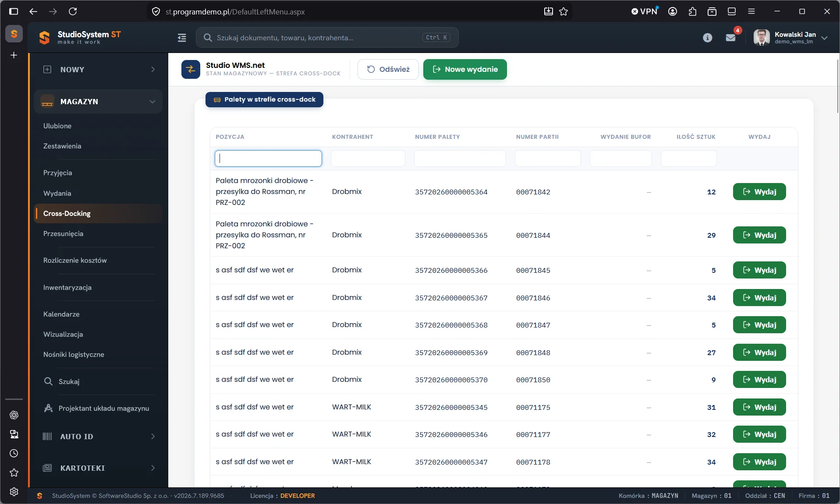This screenshot has width=840, height=504.
Task: Expand the KARTOTEKI menu section
Action: pyautogui.click(x=98, y=468)
